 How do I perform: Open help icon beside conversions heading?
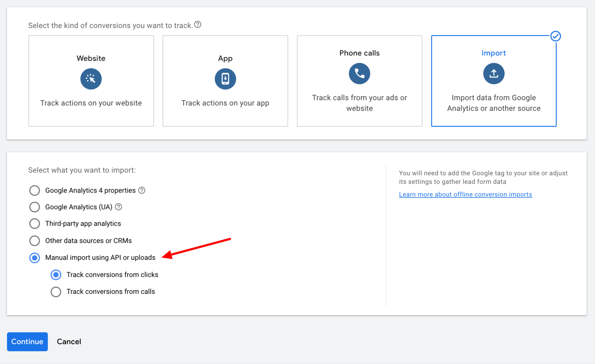coord(198,25)
